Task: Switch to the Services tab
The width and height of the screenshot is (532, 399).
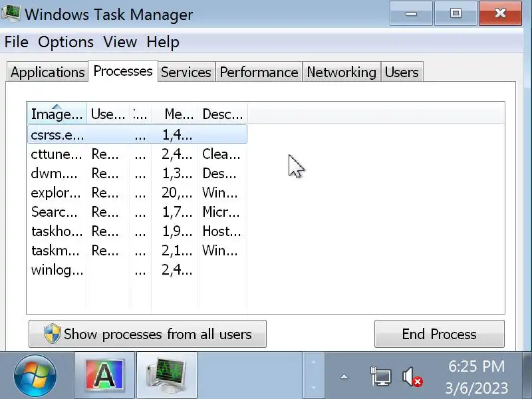Action: (x=186, y=72)
